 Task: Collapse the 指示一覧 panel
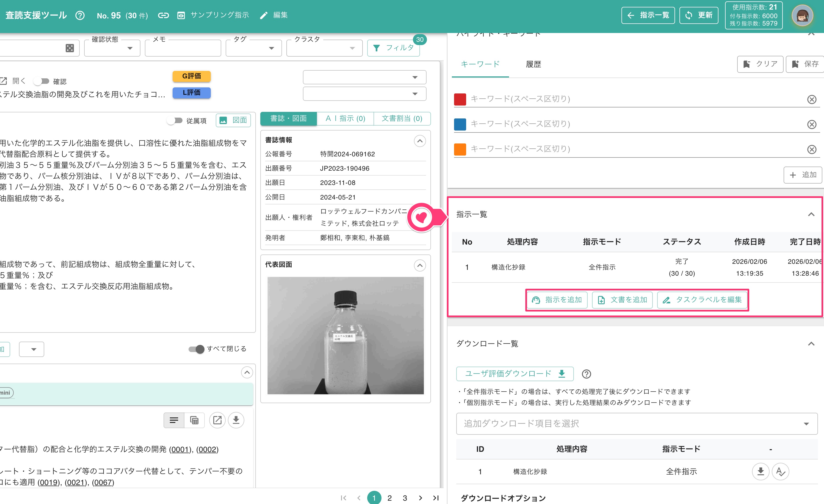pyautogui.click(x=811, y=214)
